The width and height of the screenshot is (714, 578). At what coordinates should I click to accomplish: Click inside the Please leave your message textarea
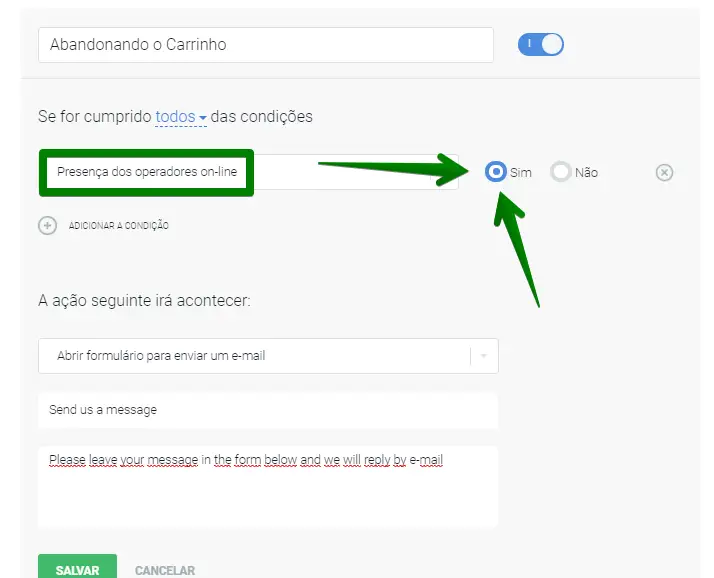pos(267,497)
